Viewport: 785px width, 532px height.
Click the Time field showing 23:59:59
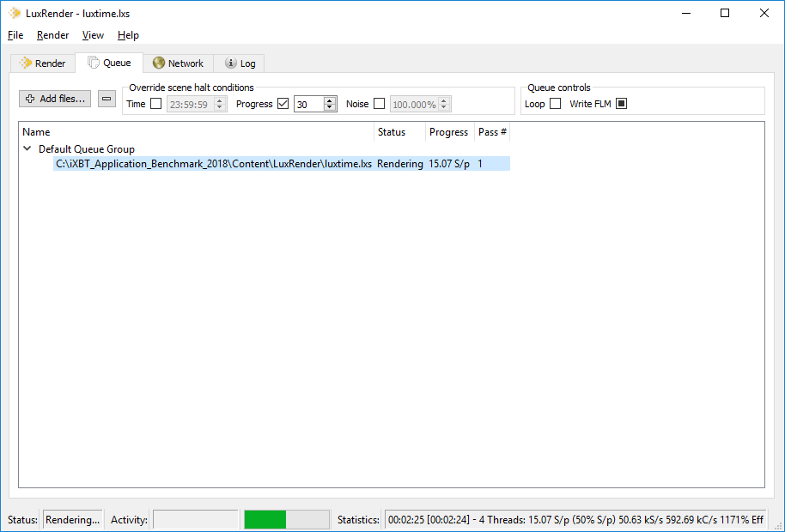click(x=191, y=104)
